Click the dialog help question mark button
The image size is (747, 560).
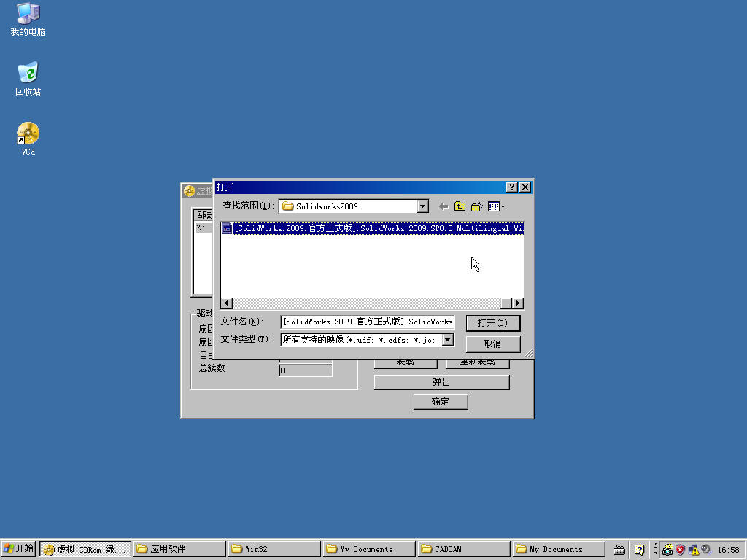pos(511,187)
